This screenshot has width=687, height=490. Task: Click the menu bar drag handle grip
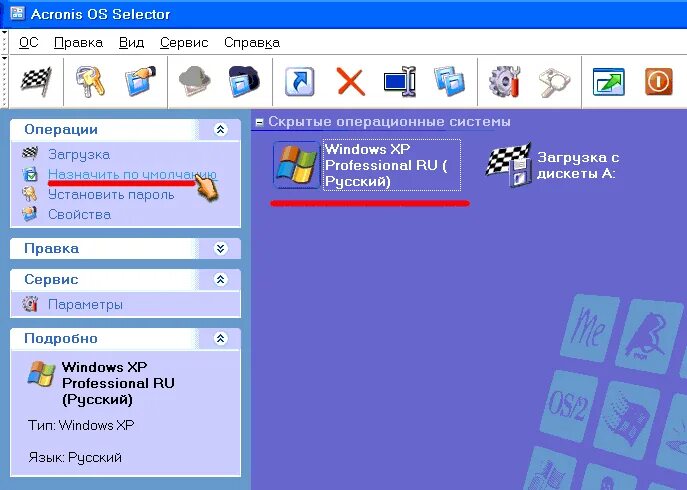tap(4, 42)
